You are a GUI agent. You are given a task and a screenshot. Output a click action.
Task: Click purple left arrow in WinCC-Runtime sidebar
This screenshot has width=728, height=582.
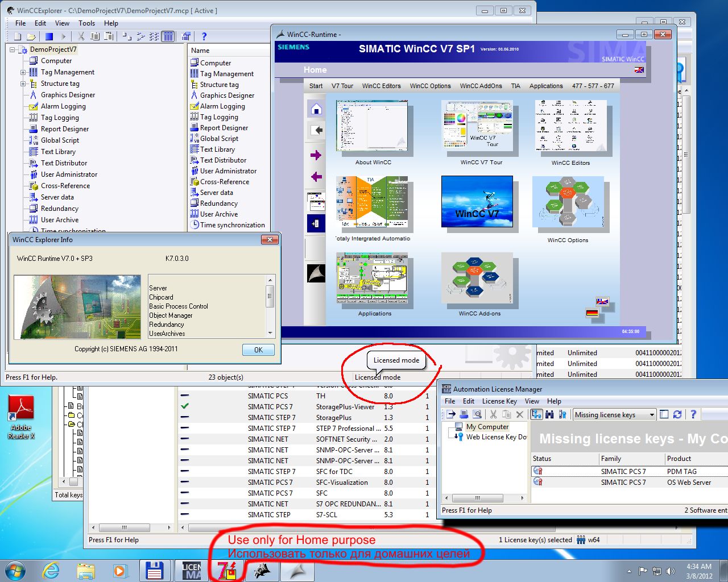[x=316, y=177]
